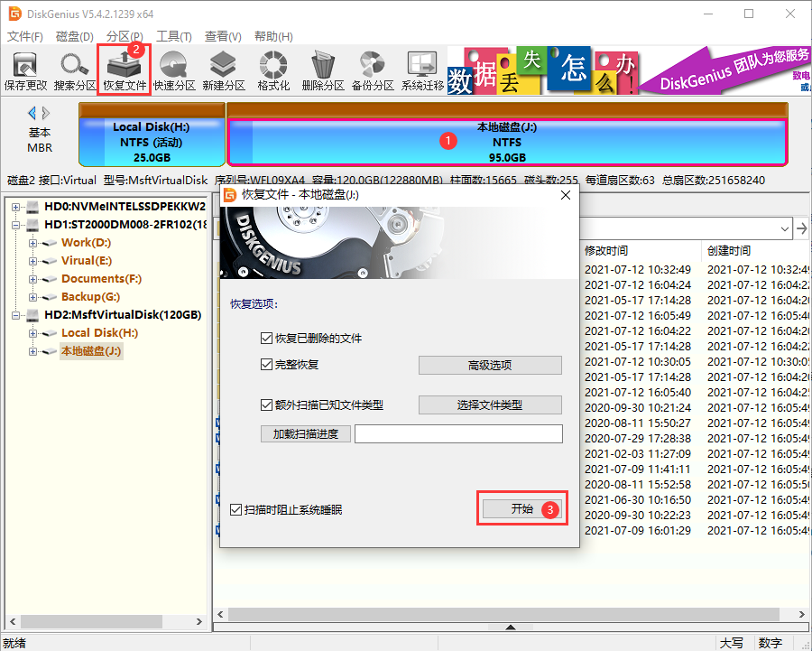
Task: Click the 删除分区 trash icon
Action: [x=323, y=71]
